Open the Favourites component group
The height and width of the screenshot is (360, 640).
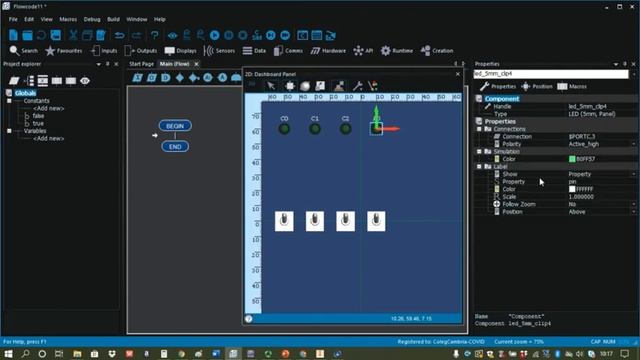(x=64, y=51)
